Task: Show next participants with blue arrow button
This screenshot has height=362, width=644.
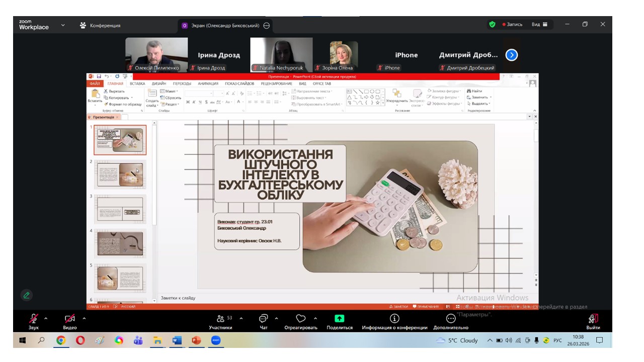Action: tap(512, 55)
